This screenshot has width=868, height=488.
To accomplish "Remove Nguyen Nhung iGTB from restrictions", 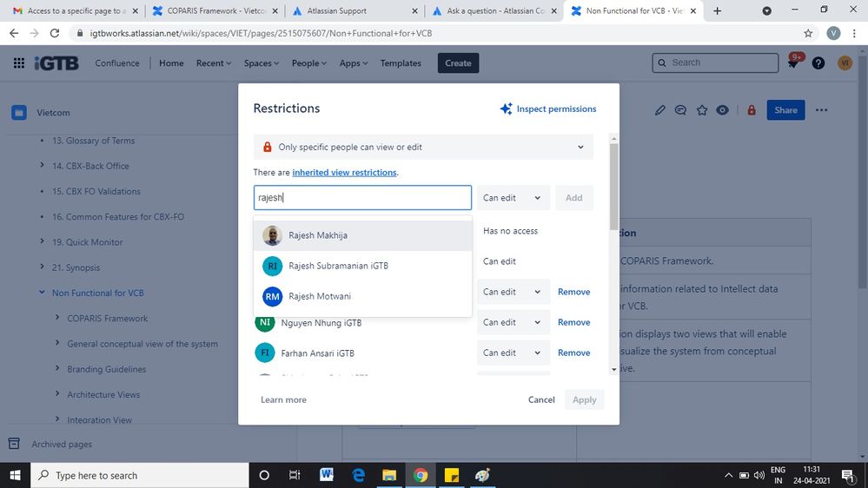I will [573, 322].
